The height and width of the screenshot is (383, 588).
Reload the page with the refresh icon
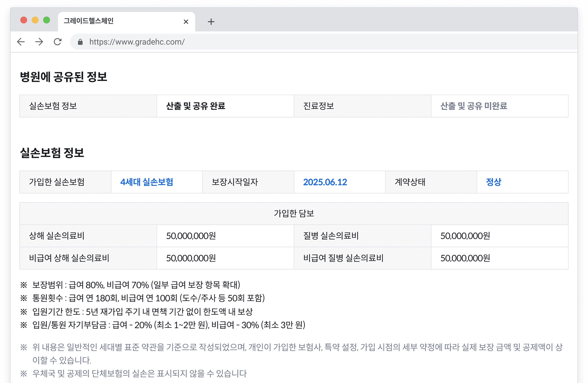[58, 42]
